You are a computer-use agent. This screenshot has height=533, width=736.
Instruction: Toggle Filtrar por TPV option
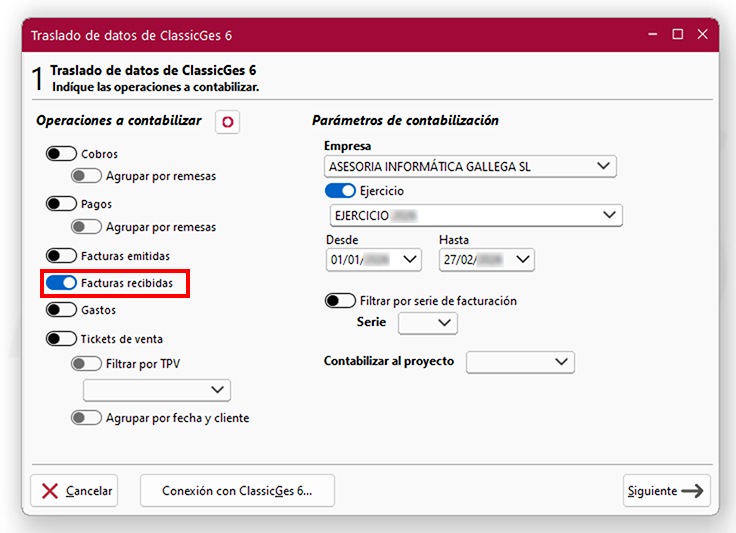[86, 364]
